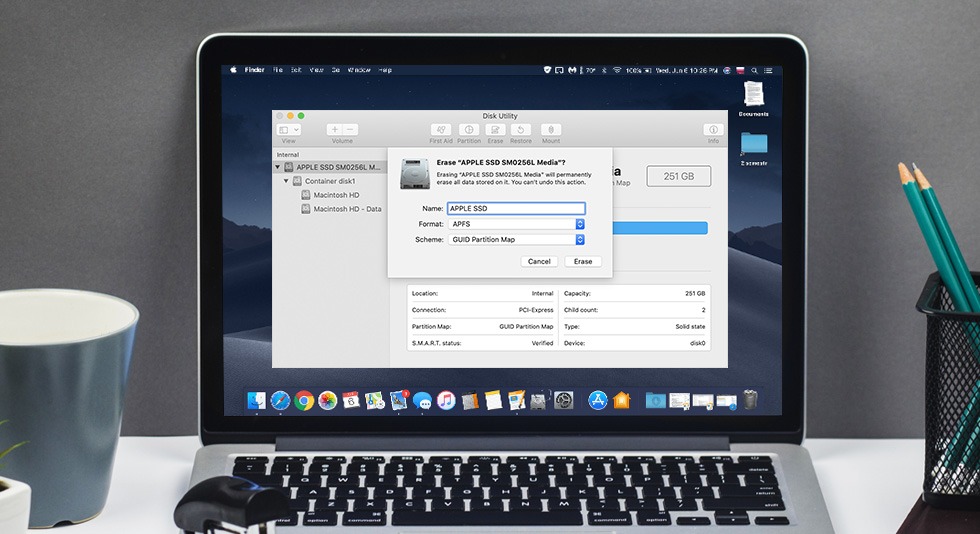The width and height of the screenshot is (980, 534).
Task: Open the View sidebar options dropdown
Action: coord(289,129)
